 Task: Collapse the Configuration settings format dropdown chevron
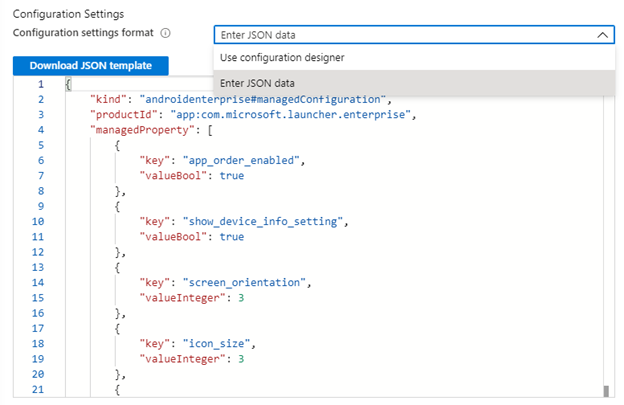602,34
